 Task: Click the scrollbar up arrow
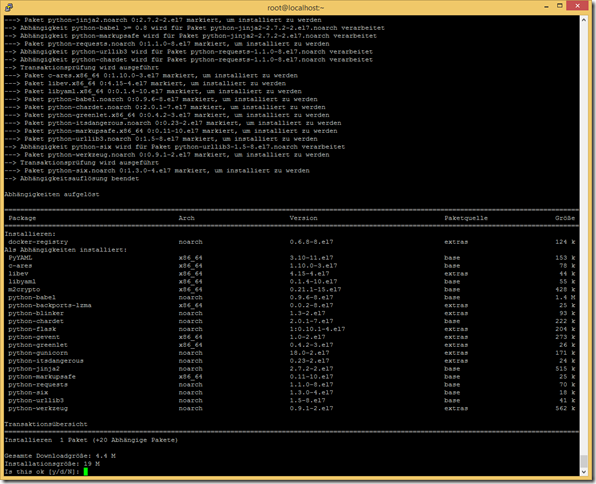tap(584, 20)
